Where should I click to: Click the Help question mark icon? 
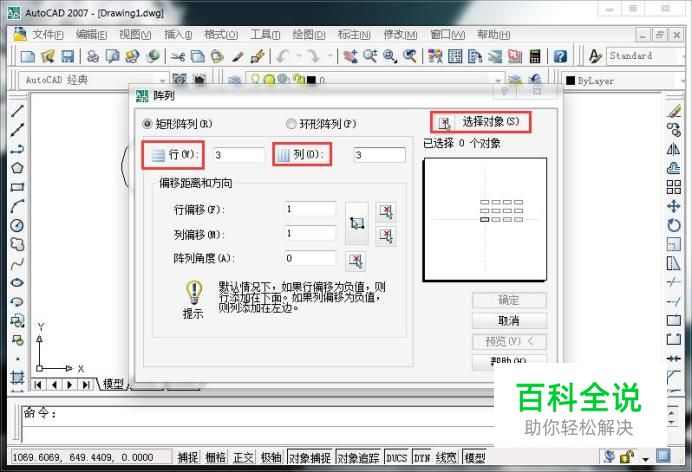coord(560,56)
